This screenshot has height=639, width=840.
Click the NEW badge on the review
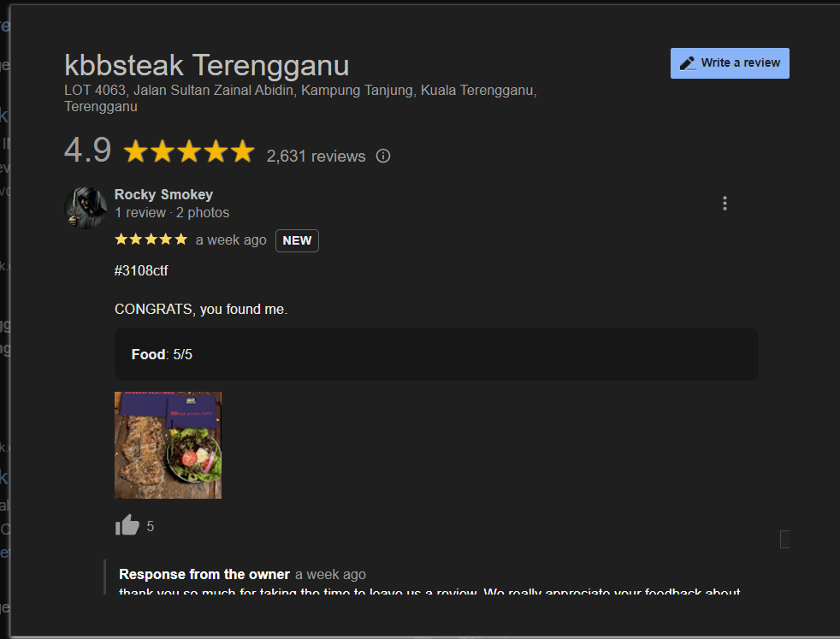coord(297,240)
